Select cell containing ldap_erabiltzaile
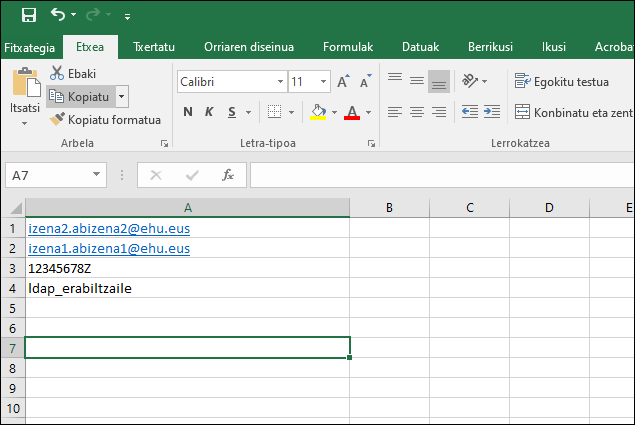Viewport: 635px width, 425px height. pos(188,288)
